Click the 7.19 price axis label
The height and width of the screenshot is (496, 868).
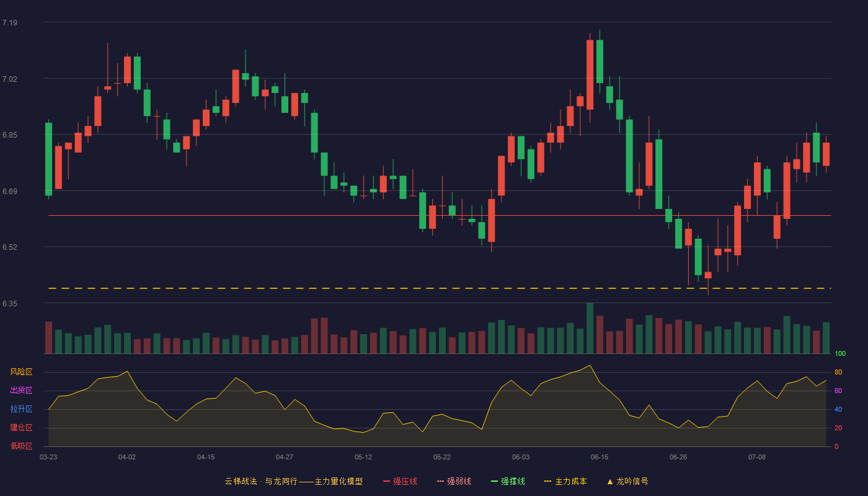pos(10,23)
